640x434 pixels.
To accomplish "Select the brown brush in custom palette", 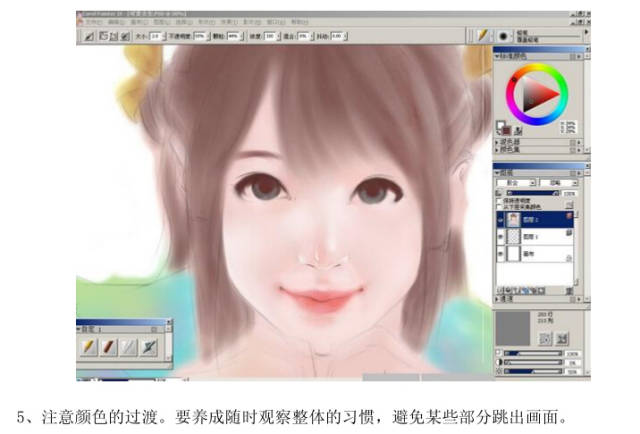I will click(109, 347).
